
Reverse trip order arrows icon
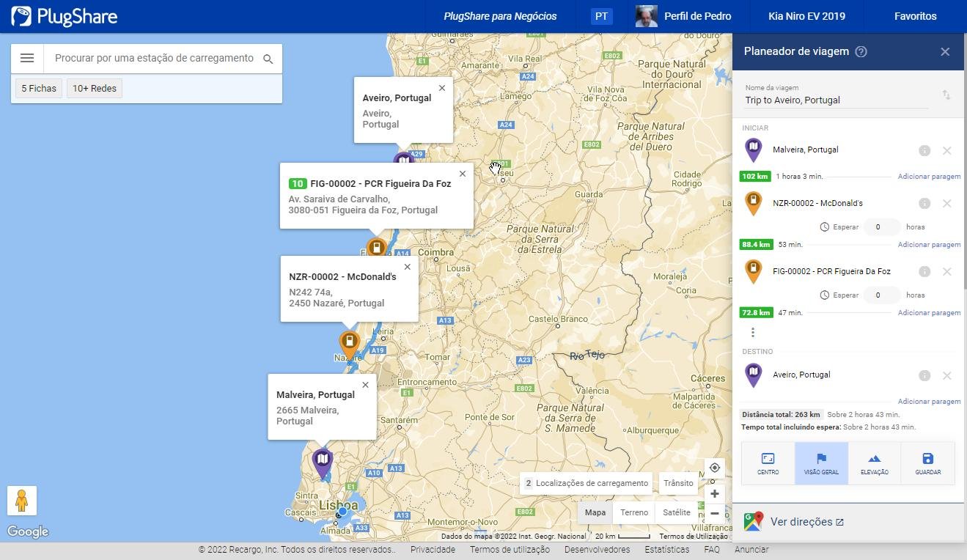(946, 95)
